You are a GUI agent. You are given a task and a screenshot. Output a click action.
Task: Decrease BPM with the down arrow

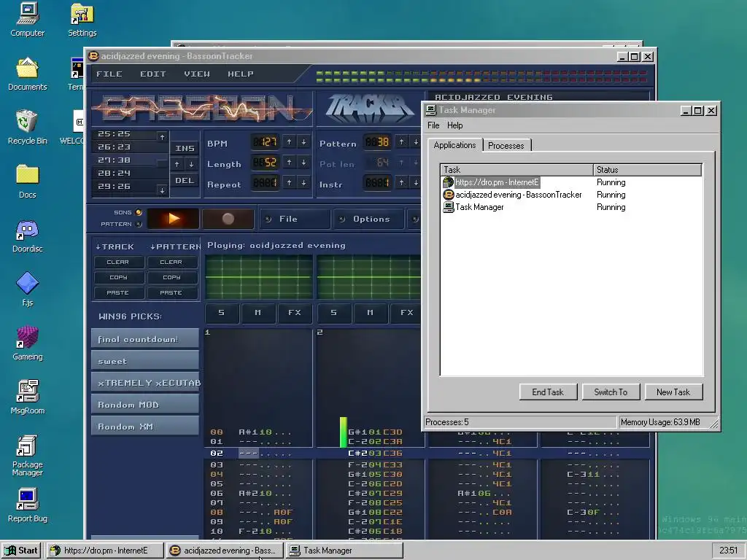[x=303, y=142]
